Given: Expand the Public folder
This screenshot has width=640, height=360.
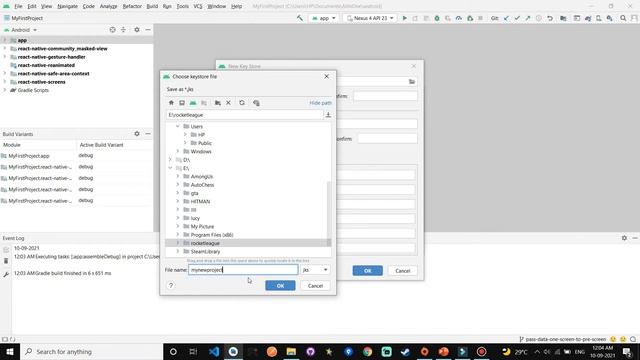Looking at the screenshot, I should coord(185,143).
